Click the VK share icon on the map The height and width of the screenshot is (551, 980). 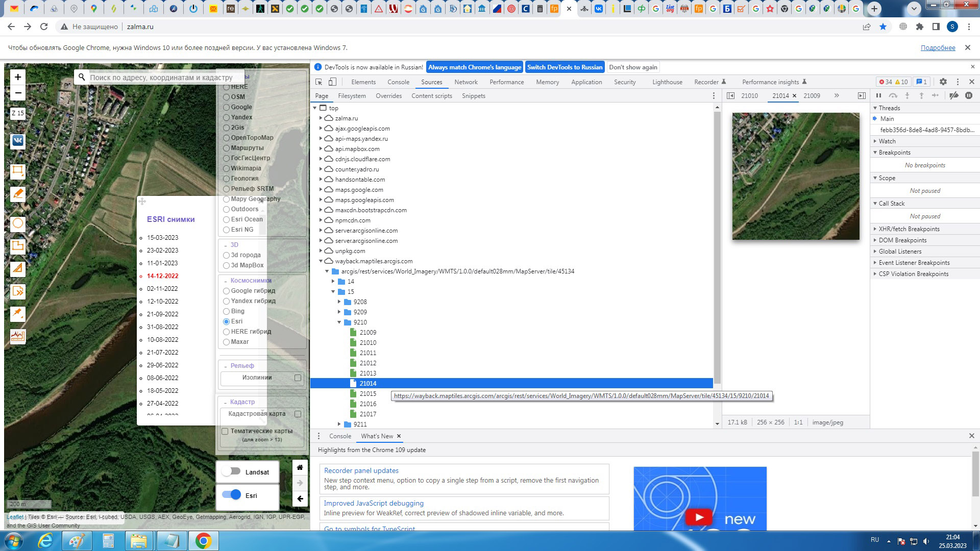pos(18,141)
